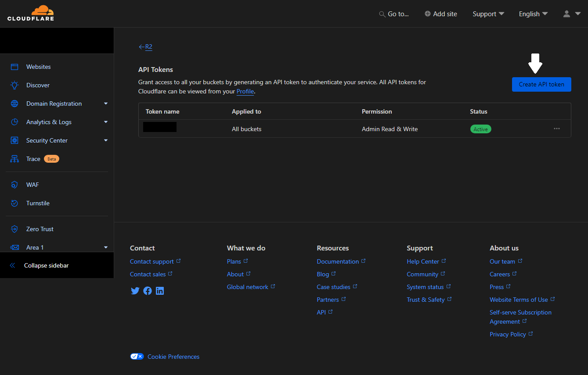Open the English language dropdown
This screenshot has width=588, height=375.
pyautogui.click(x=533, y=14)
